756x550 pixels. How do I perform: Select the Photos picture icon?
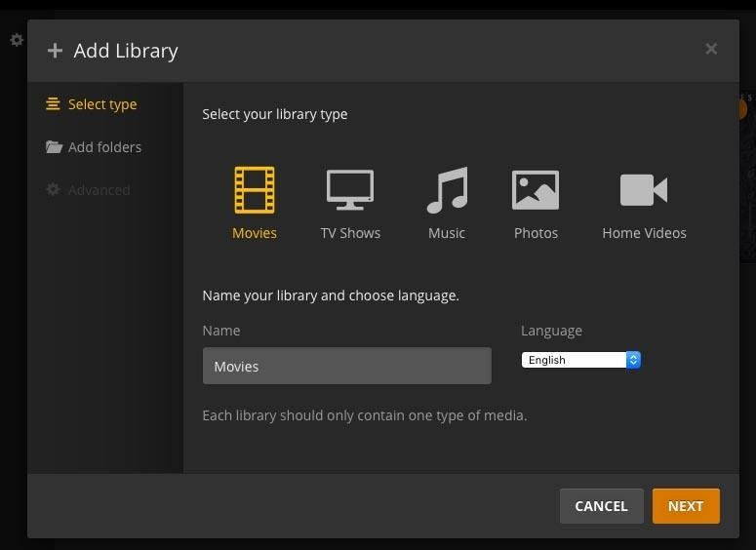536,190
